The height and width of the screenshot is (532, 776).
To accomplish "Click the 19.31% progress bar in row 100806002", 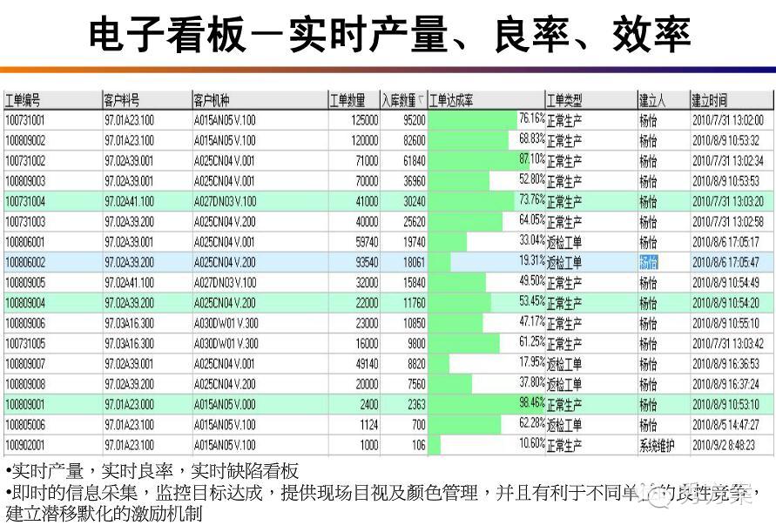I will (440, 262).
